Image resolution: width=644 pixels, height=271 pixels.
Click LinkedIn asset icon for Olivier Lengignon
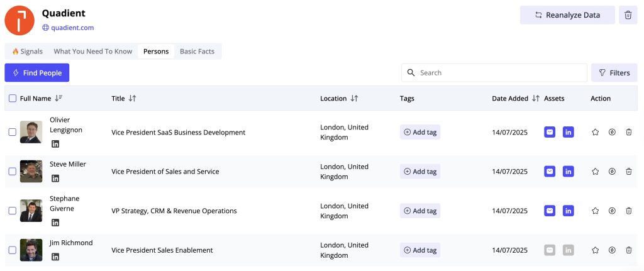point(569,132)
